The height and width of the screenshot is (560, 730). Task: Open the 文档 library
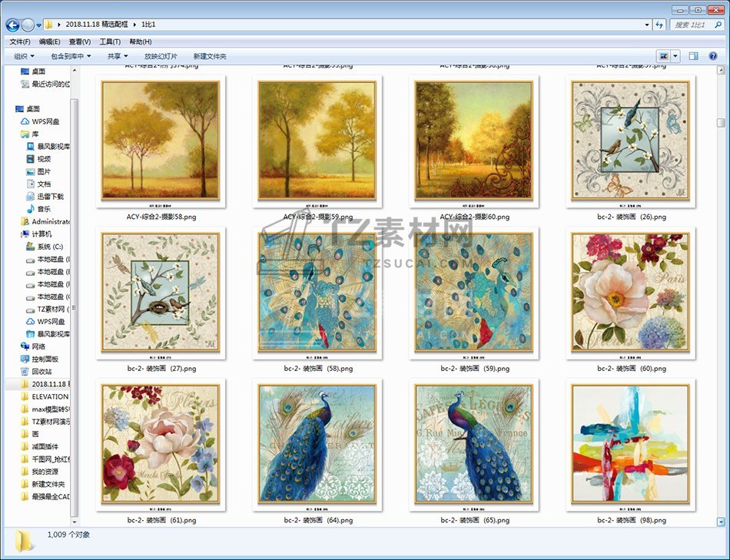coord(38,184)
